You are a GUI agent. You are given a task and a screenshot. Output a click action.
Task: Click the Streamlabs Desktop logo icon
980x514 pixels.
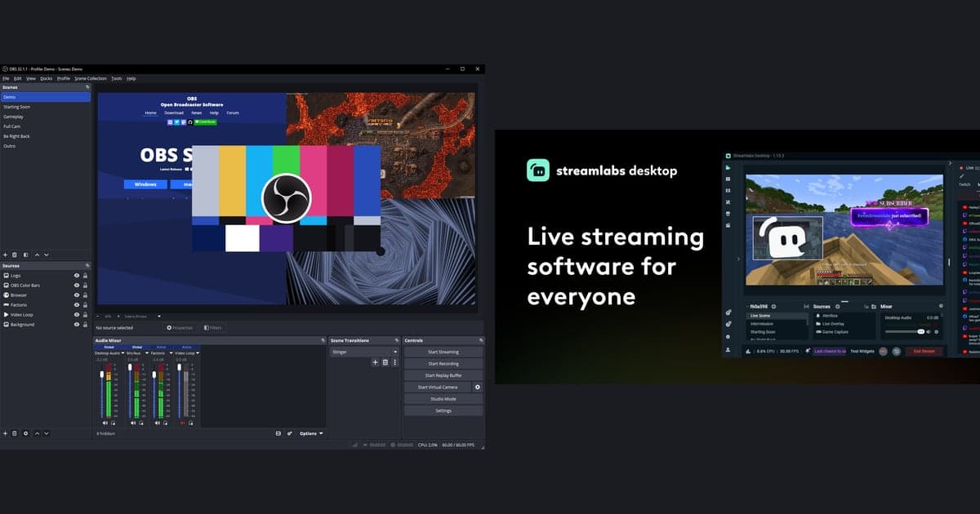pyautogui.click(x=539, y=171)
